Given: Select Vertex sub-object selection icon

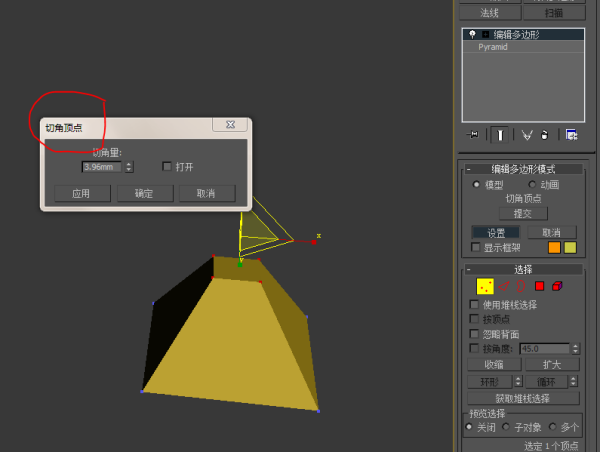Looking at the screenshot, I should click(485, 286).
